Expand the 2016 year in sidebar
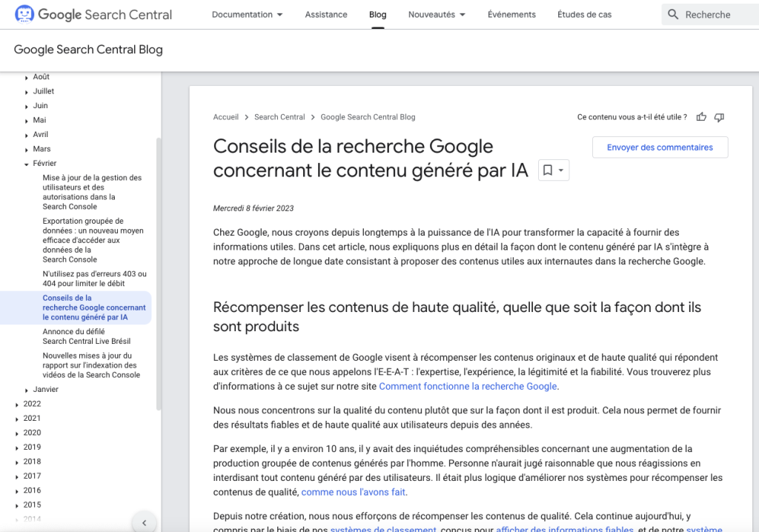759x532 pixels. point(17,491)
